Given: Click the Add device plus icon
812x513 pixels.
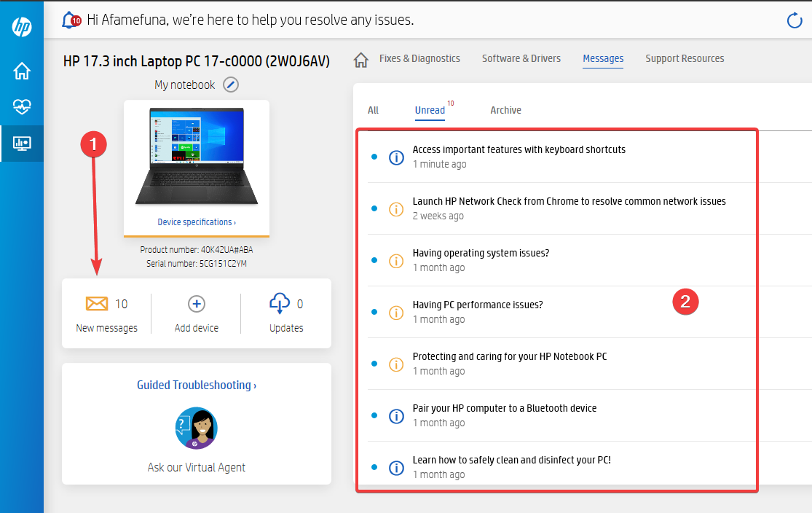Looking at the screenshot, I should (197, 304).
